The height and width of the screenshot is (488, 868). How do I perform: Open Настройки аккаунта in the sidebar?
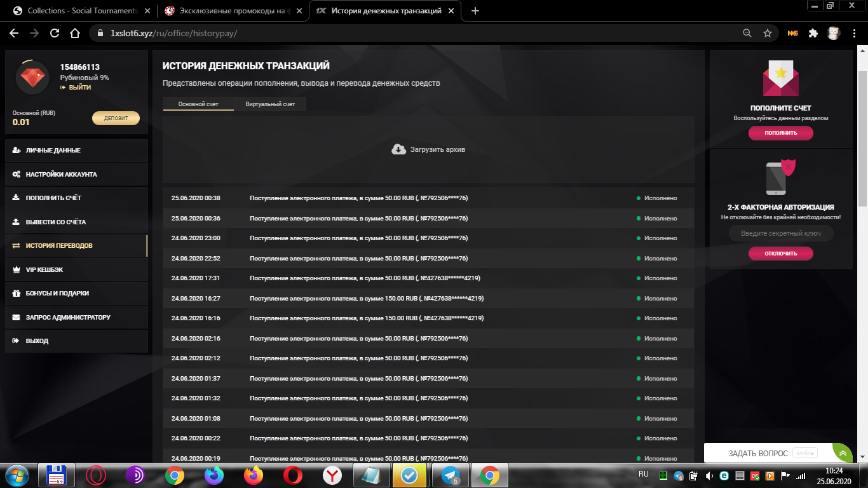tap(77, 174)
